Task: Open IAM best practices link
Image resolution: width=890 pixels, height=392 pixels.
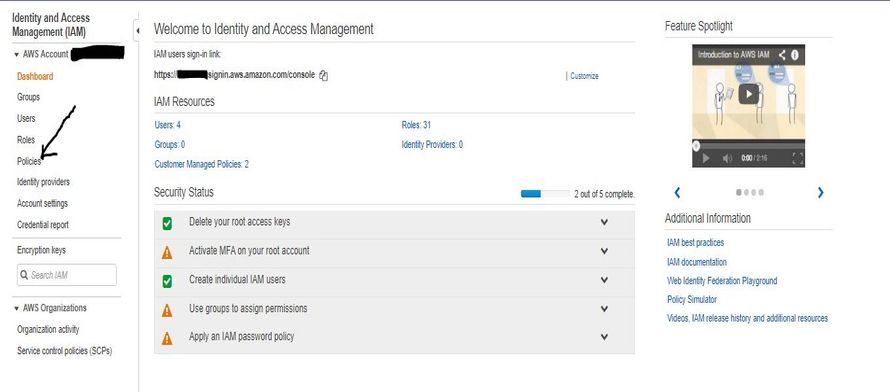Action: click(x=695, y=243)
